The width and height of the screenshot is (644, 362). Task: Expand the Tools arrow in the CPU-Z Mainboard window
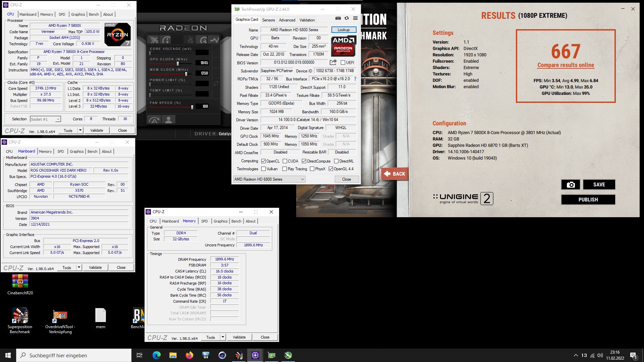(x=79, y=267)
